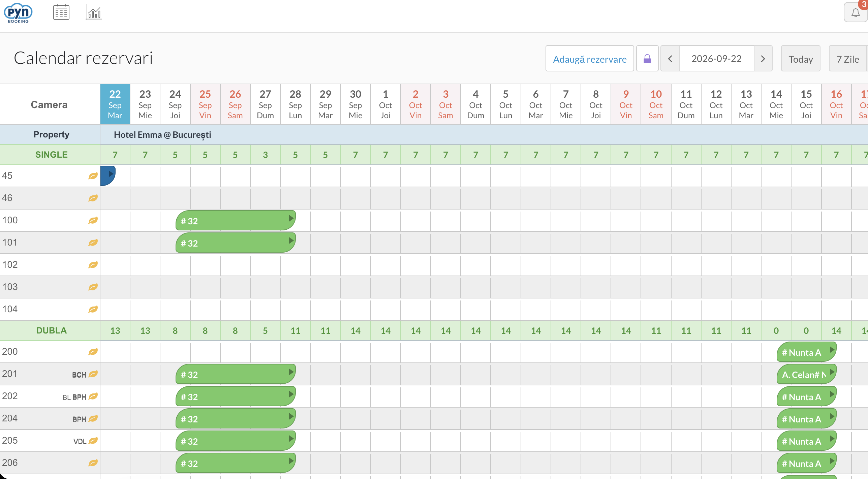Open the A. Celan reservation in room 201
Viewport: 868px width, 479px height.
click(806, 374)
